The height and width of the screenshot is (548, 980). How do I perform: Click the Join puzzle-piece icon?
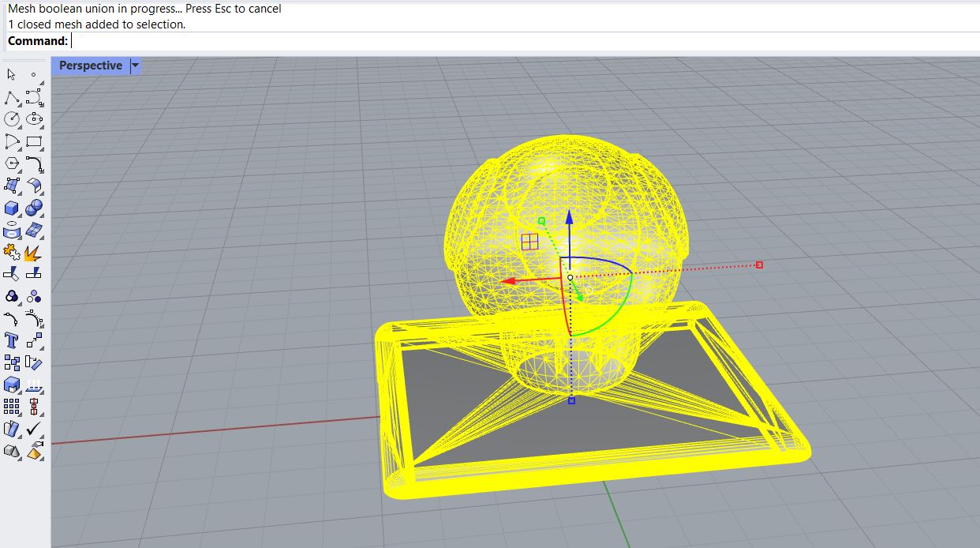click(11, 253)
